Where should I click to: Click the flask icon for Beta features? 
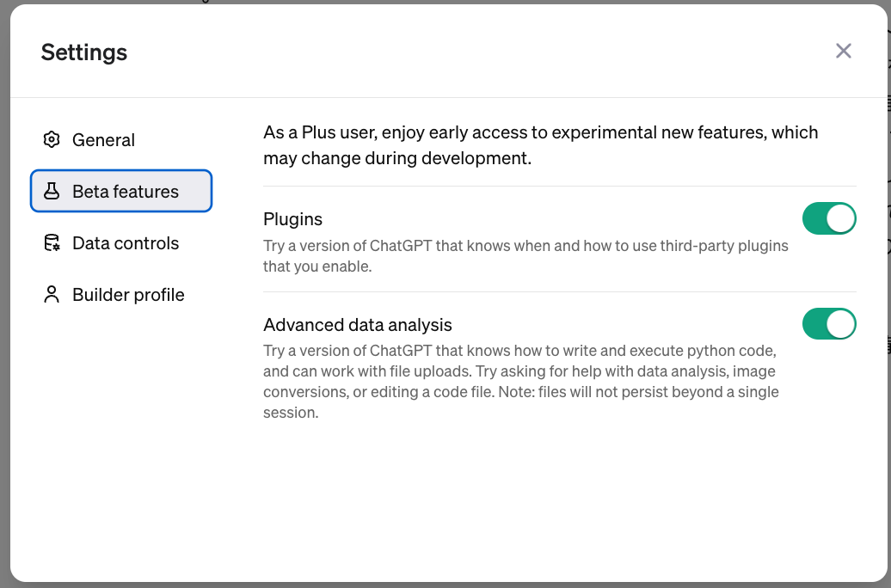point(52,192)
